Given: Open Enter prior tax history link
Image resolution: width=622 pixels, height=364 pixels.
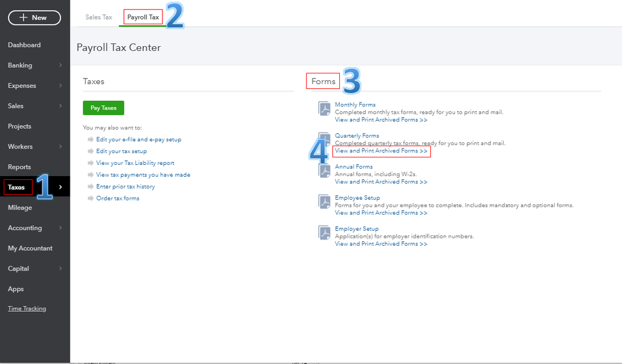Looking at the screenshot, I should coord(125,187).
